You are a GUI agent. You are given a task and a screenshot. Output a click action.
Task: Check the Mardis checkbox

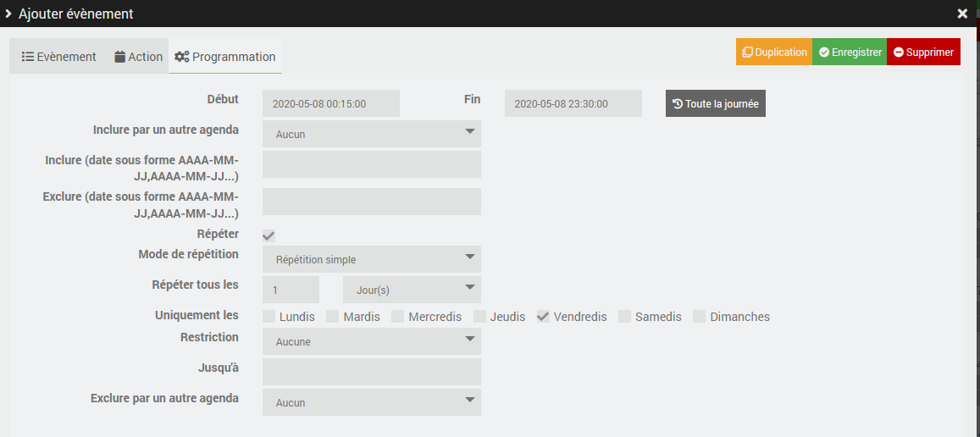point(333,317)
